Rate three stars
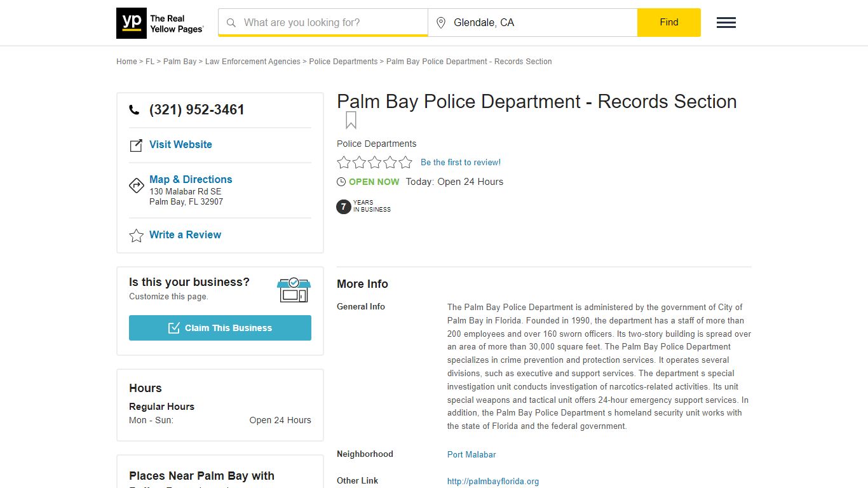The height and width of the screenshot is (488, 868). click(x=375, y=162)
